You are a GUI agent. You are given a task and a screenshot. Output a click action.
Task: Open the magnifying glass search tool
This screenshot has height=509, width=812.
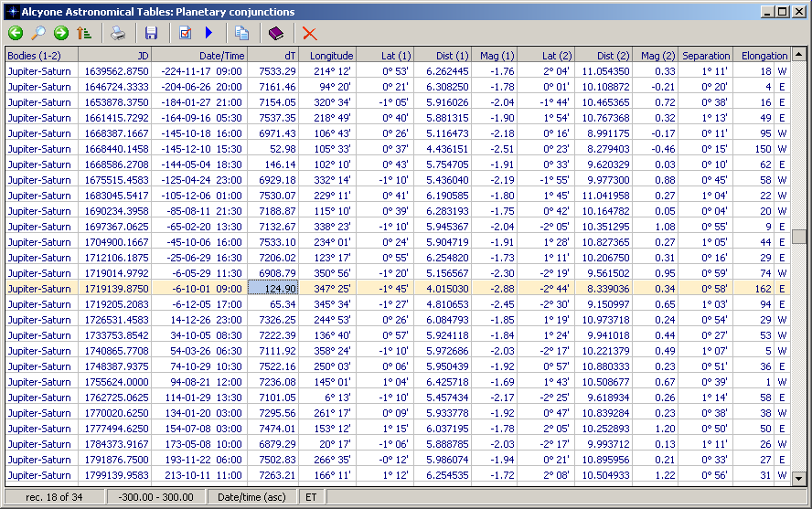click(38, 34)
